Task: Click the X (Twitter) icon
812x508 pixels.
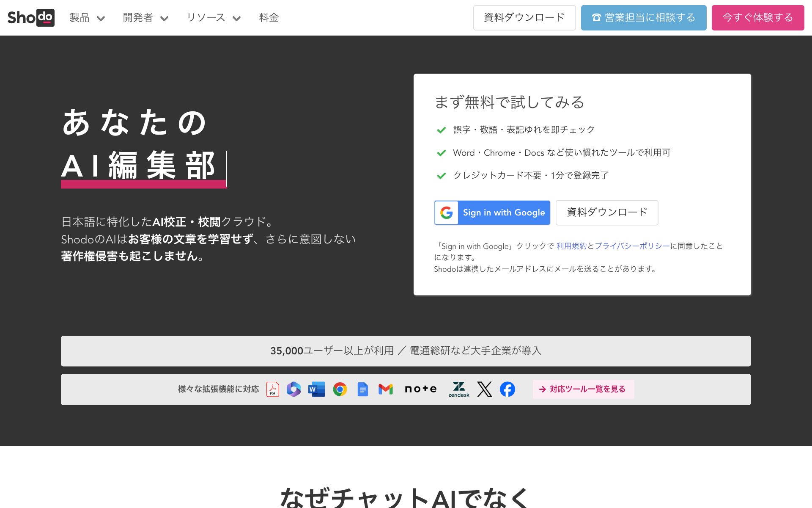Action: click(485, 389)
